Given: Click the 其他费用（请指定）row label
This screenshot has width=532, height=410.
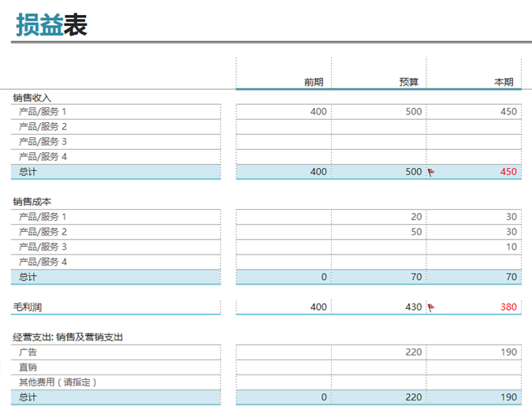Looking at the screenshot, I should [x=58, y=382].
